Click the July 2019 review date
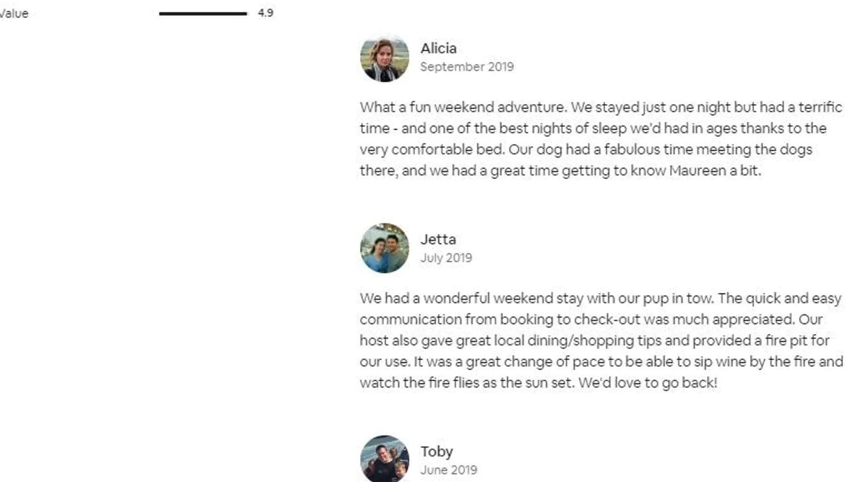868x482 pixels. click(x=446, y=258)
